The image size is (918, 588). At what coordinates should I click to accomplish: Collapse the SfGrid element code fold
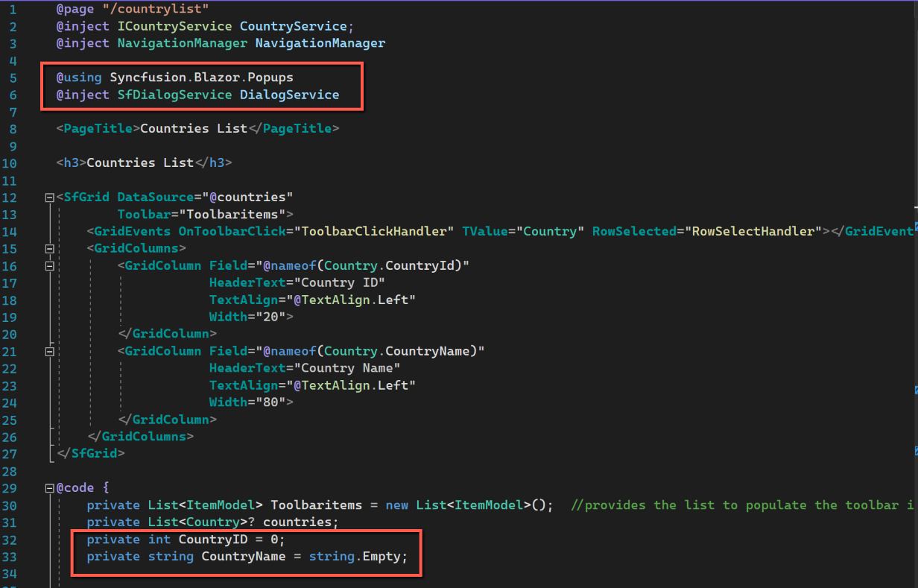point(49,197)
